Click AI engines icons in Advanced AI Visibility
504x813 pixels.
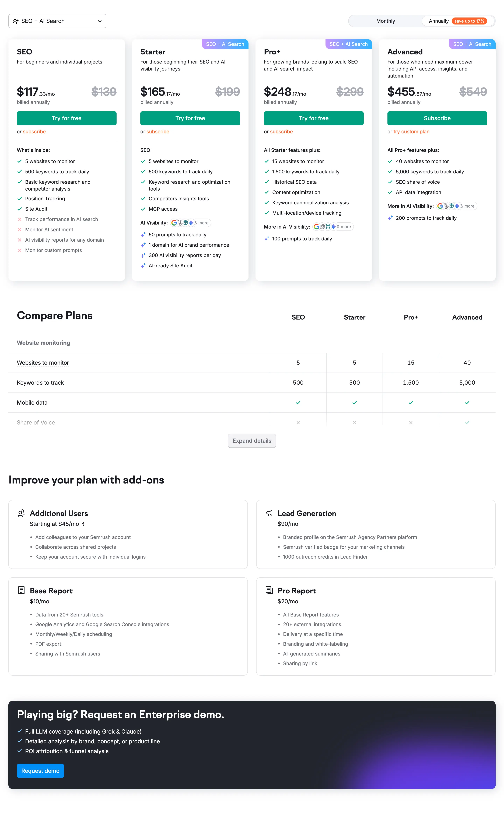point(456,206)
